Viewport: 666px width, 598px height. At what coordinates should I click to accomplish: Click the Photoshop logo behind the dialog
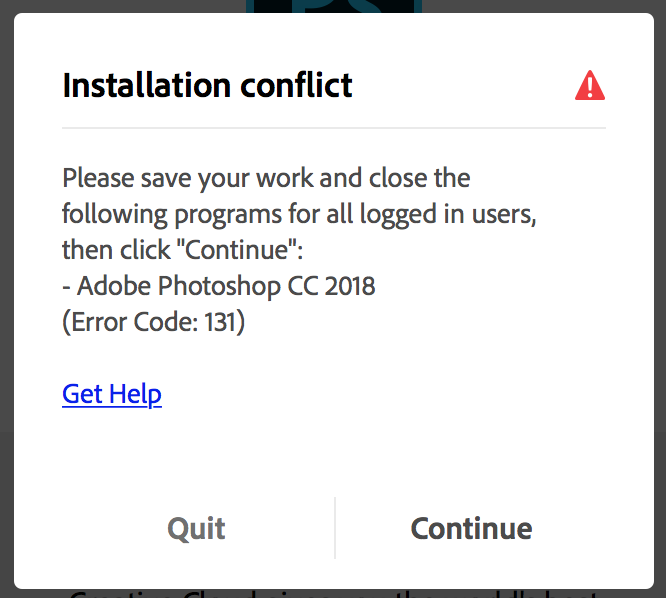pos(334,6)
